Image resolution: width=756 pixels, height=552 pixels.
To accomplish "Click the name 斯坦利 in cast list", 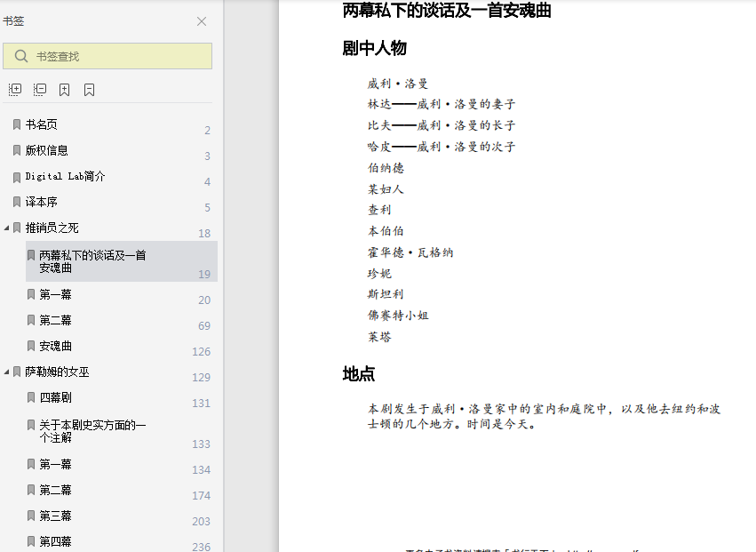I will 386,294.
